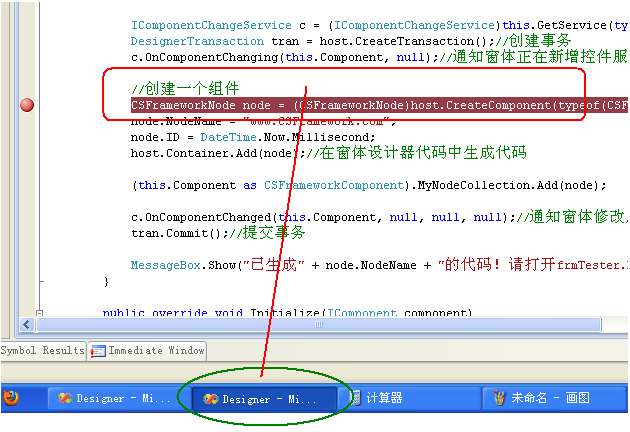Activate the circled Designer taskbar button
This screenshot has width=630, height=432.
point(262,398)
